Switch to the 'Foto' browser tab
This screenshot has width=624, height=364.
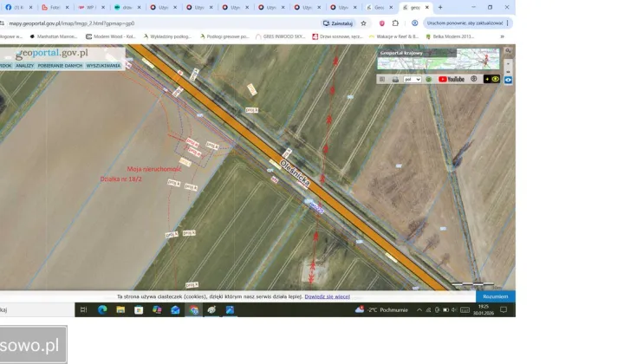[x=55, y=7]
